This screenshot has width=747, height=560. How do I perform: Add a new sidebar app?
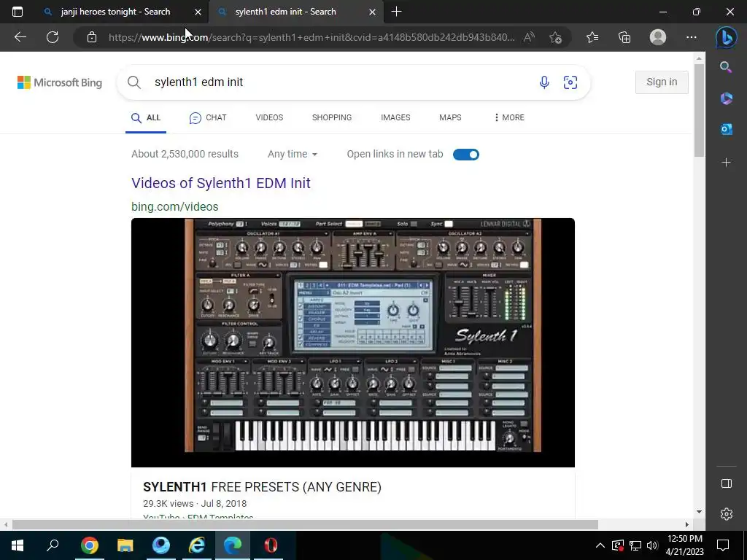[726, 163]
